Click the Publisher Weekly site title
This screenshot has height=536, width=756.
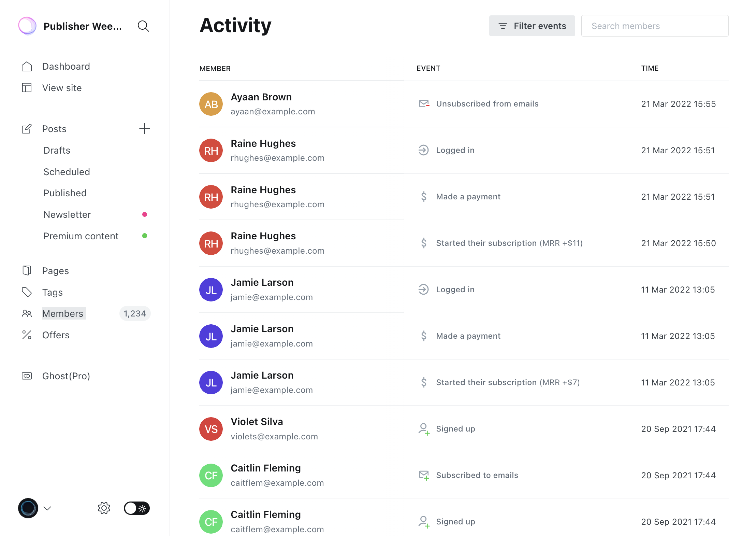click(x=83, y=26)
